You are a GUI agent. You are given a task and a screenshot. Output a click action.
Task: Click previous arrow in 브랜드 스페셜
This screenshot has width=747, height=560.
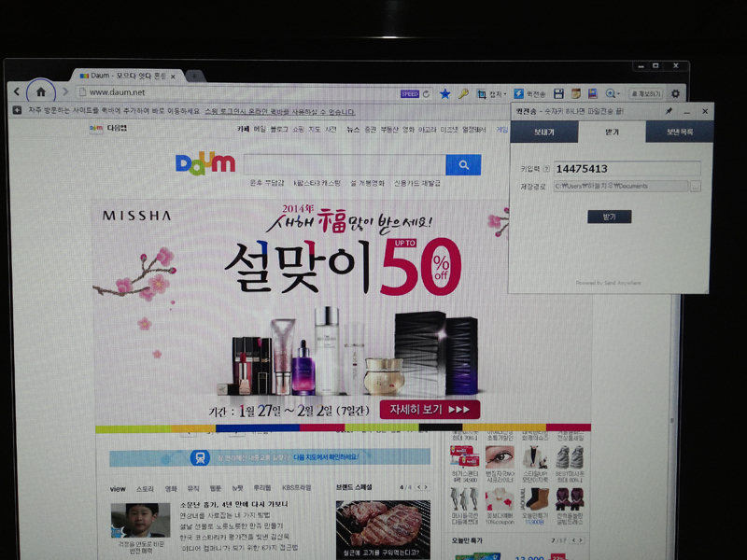(418, 487)
